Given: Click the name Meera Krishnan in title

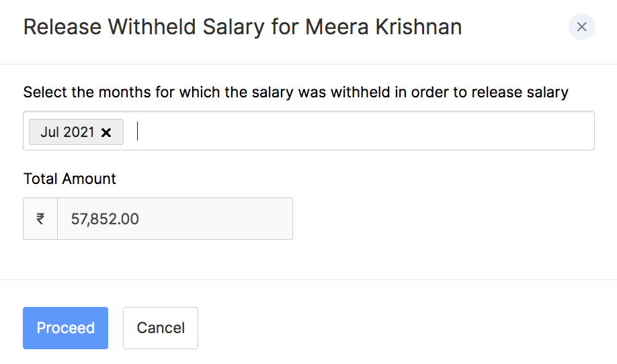Looking at the screenshot, I should tap(383, 28).
